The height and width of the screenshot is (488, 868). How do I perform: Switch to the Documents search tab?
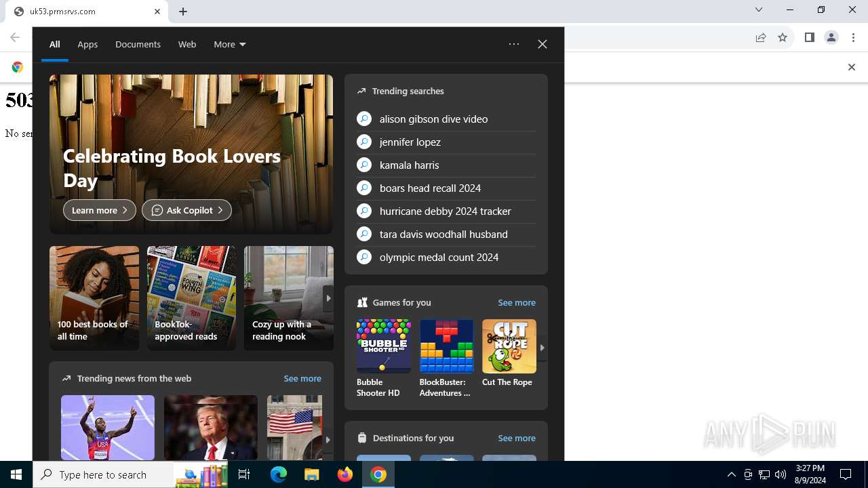pyautogui.click(x=138, y=44)
